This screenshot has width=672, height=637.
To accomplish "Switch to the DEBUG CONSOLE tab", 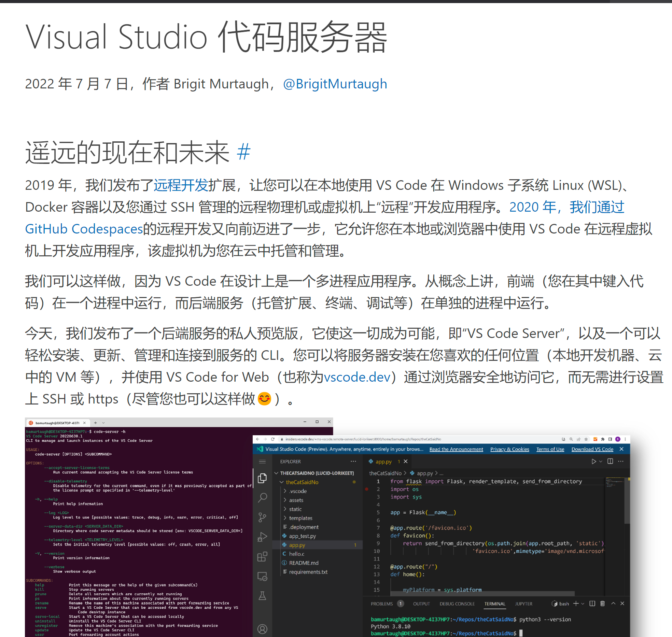I will pyautogui.click(x=457, y=604).
